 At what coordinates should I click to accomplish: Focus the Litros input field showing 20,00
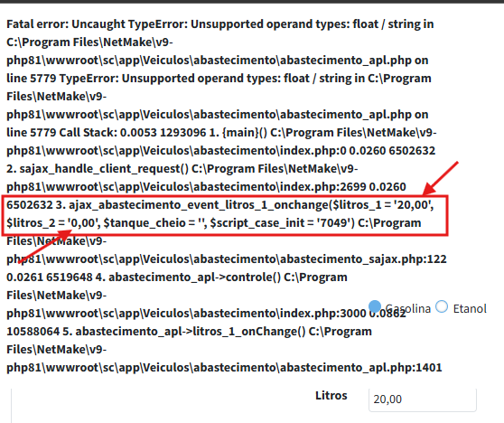coord(423,399)
